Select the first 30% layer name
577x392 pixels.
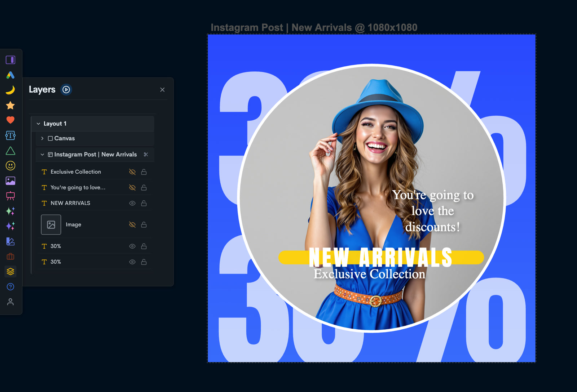tap(56, 246)
